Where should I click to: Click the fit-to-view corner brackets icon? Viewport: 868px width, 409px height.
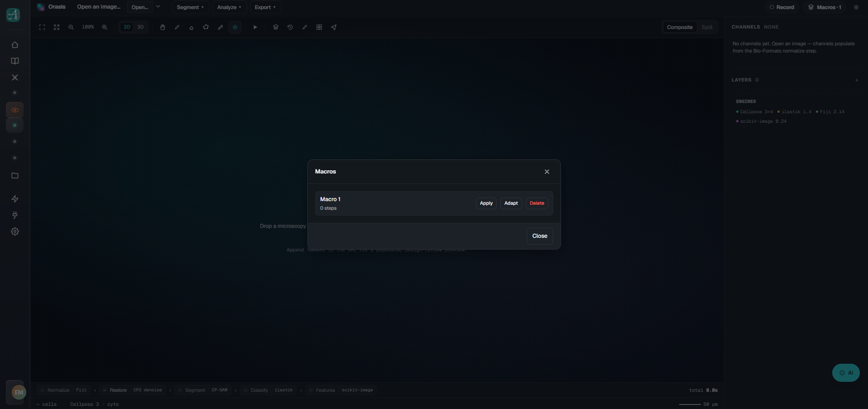click(x=42, y=27)
